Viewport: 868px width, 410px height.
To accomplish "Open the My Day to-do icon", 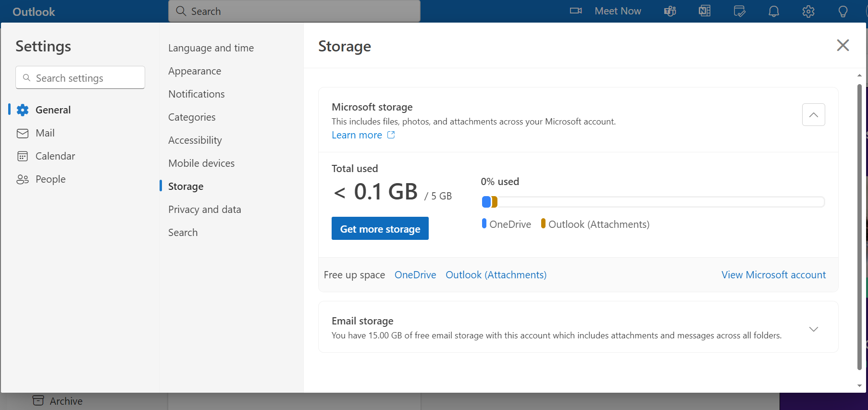I will 740,11.
